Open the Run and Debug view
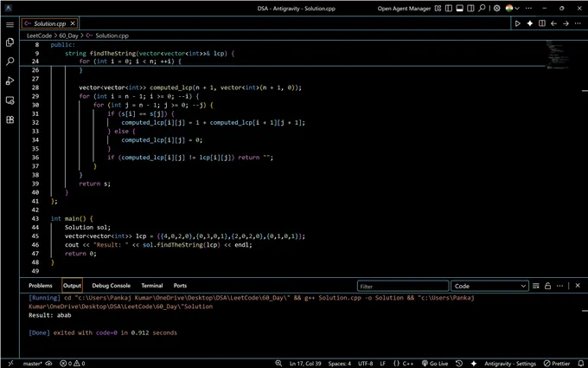Image resolution: width=588 pixels, height=368 pixels. [x=10, y=81]
